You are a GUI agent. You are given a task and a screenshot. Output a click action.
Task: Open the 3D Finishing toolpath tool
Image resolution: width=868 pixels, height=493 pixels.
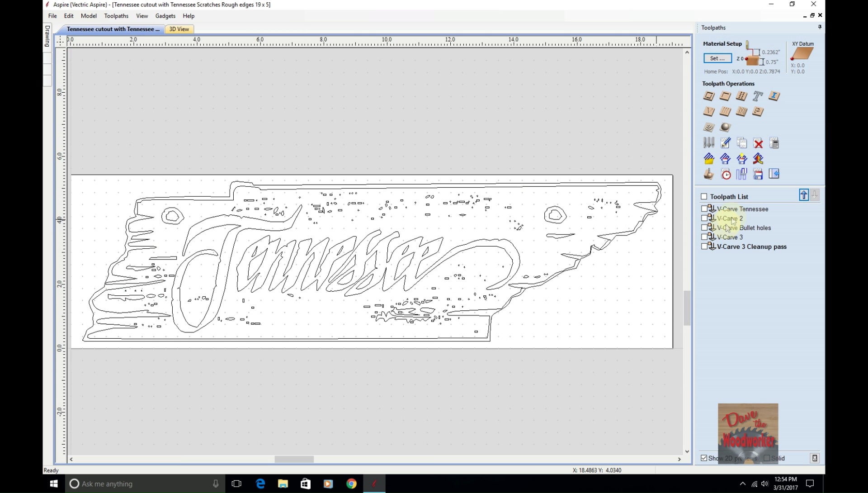725,127
